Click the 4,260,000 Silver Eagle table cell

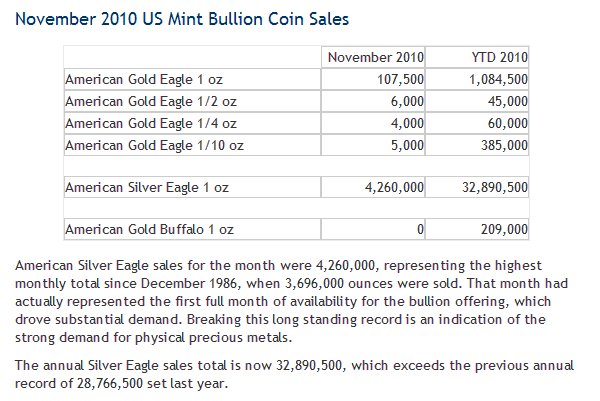[390, 187]
